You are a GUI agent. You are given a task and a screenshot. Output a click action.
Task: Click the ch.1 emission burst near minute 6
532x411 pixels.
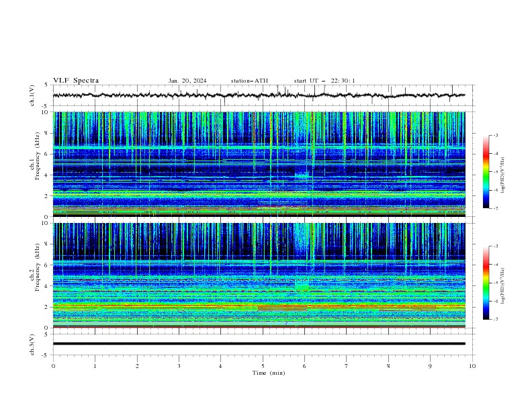pos(302,176)
